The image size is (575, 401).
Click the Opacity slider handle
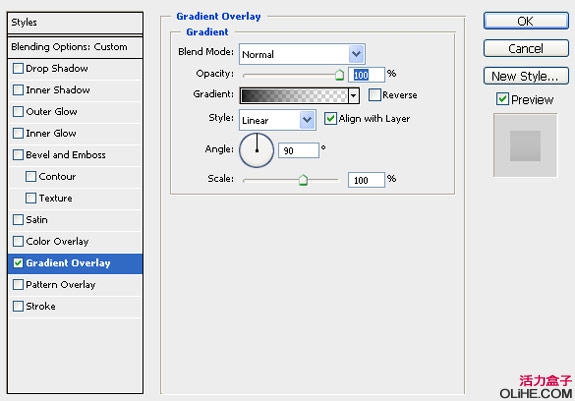pos(340,75)
